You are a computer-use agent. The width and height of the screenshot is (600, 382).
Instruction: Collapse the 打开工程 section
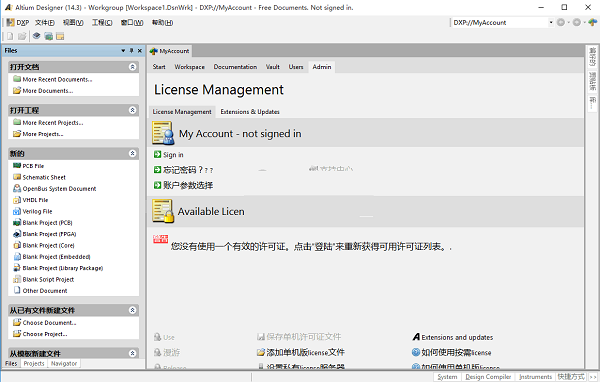(132, 110)
